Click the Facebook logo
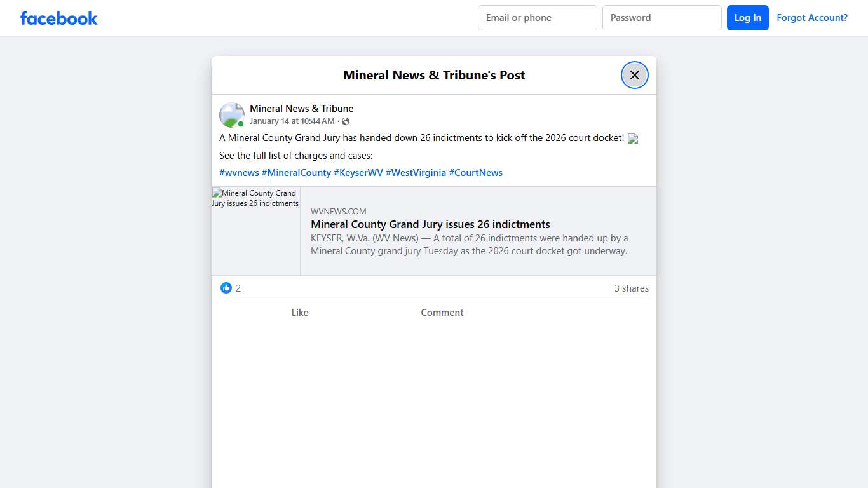 58,18
